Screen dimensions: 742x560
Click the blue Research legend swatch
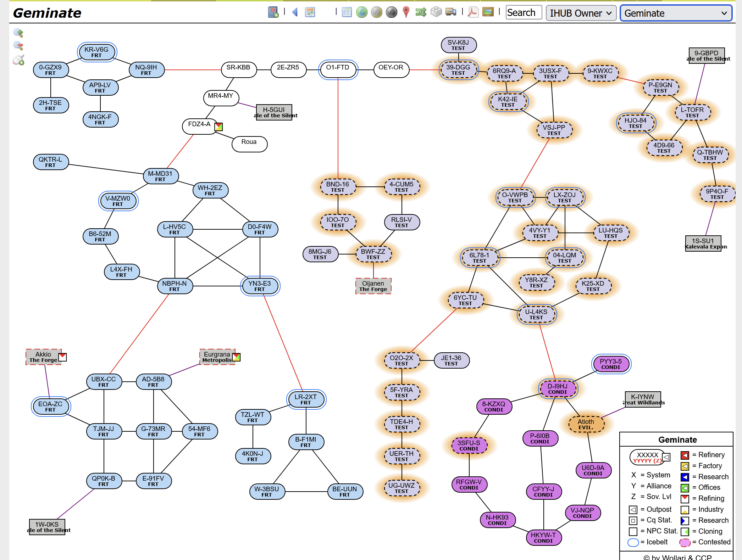coord(685,477)
